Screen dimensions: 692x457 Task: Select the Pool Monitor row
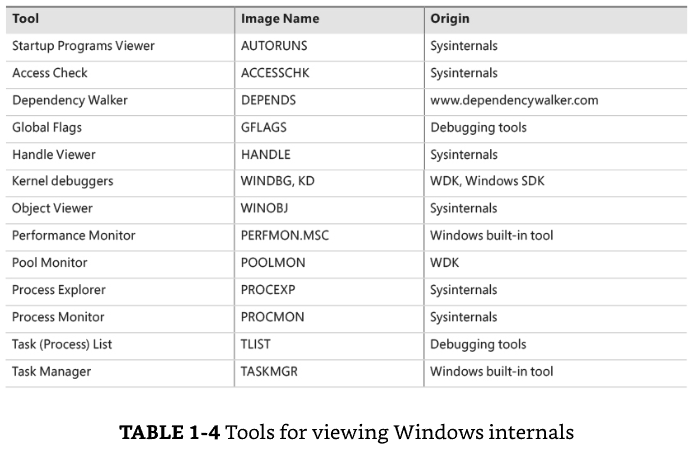pyautogui.click(x=346, y=265)
